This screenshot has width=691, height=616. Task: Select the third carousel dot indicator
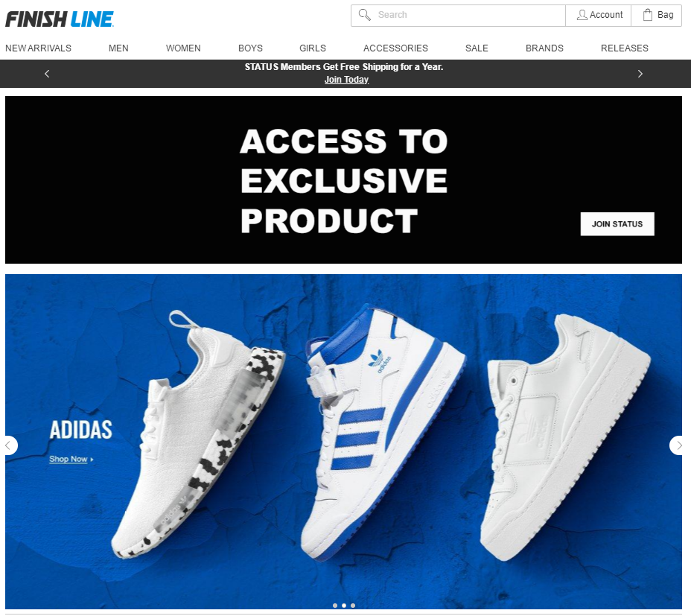tap(352, 606)
